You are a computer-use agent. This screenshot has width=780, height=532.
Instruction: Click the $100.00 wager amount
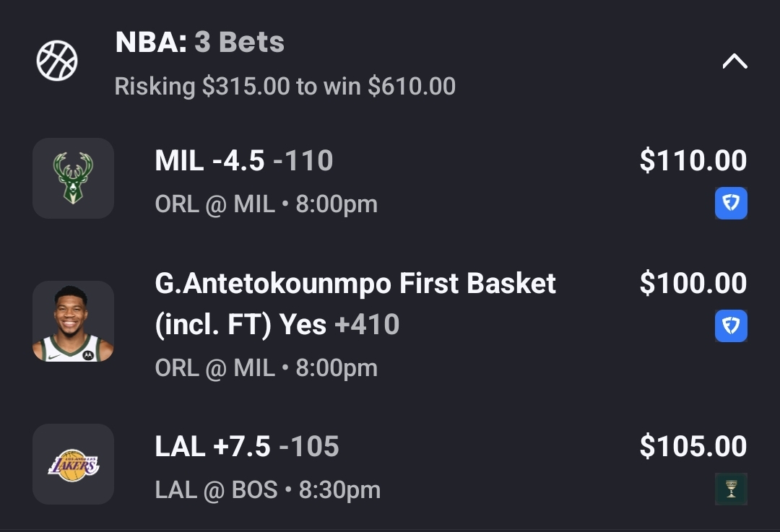tap(693, 284)
